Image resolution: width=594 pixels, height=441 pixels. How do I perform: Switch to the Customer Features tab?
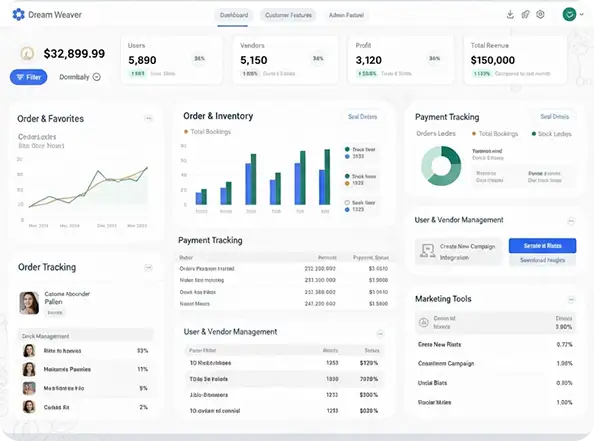point(288,15)
